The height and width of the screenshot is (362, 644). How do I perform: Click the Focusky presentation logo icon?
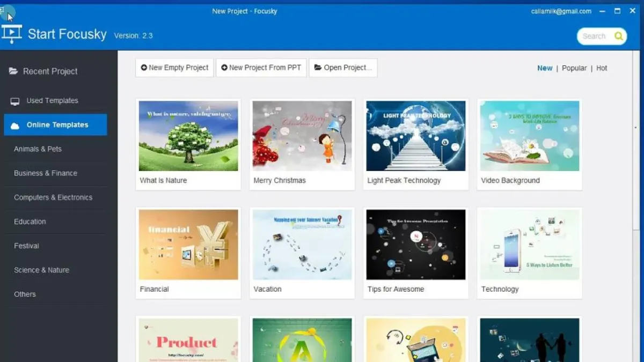click(12, 34)
